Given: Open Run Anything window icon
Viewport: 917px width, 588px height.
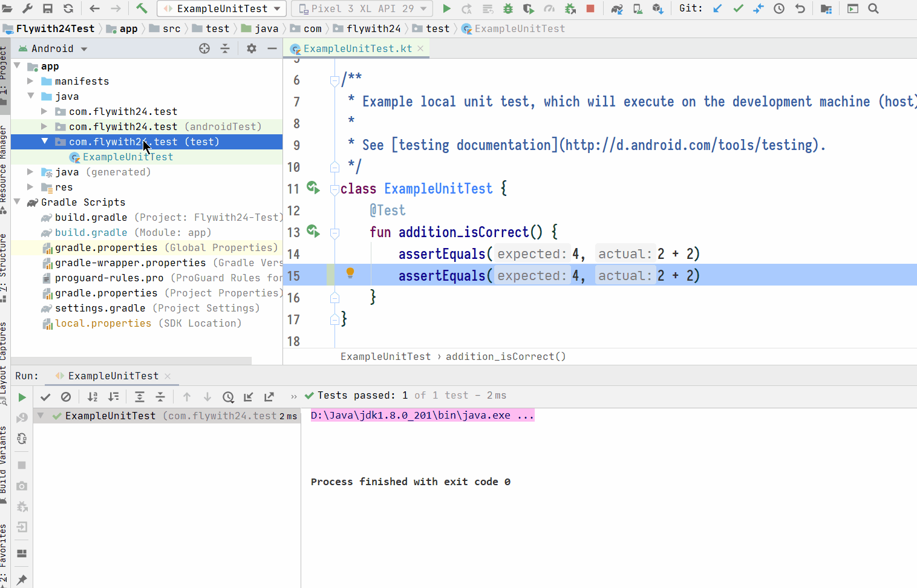Looking at the screenshot, I should point(853,8).
